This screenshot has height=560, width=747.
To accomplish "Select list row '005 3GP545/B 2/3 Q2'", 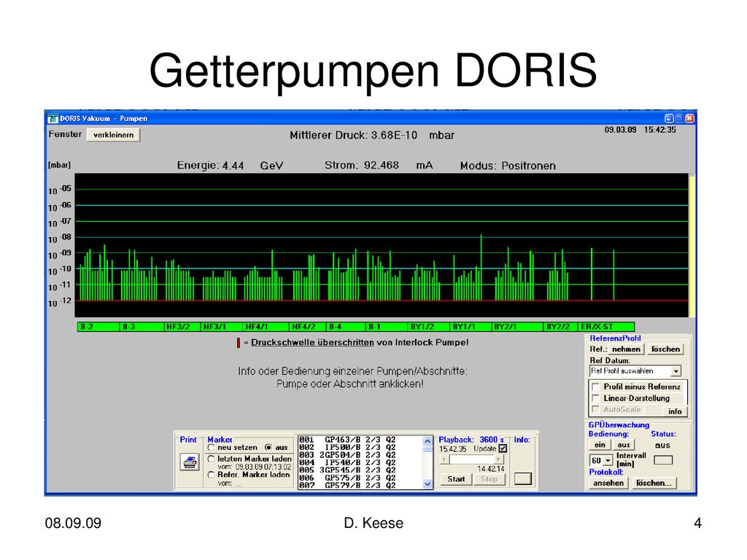I will click(x=347, y=470).
